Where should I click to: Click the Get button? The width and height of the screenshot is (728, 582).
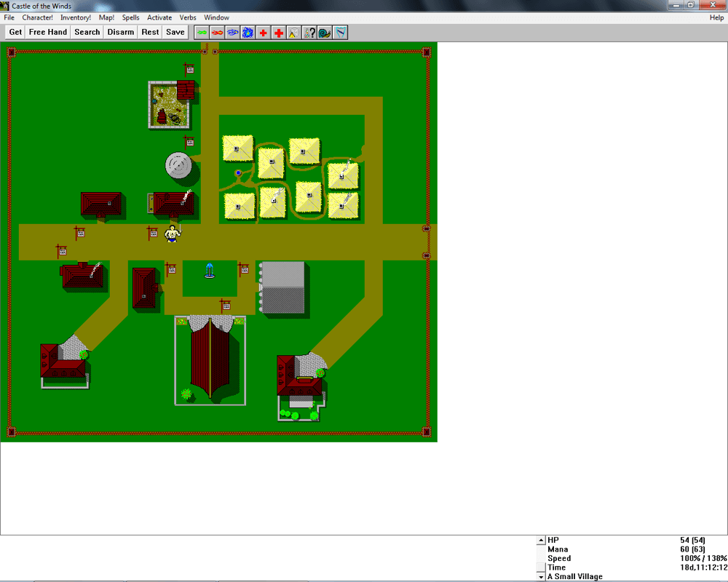point(15,32)
